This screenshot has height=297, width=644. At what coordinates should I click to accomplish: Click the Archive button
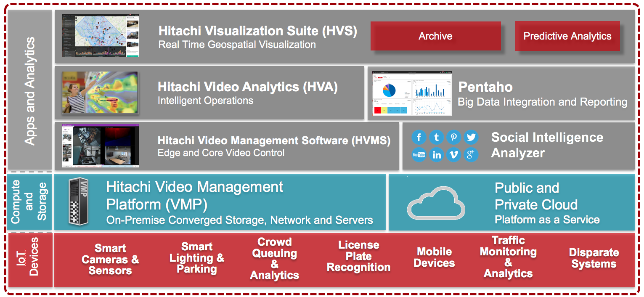tap(435, 36)
